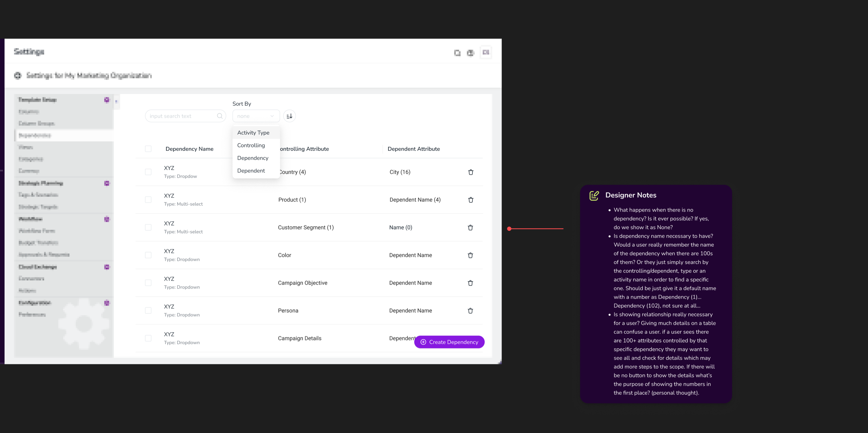The height and width of the screenshot is (433, 868).
Task: Click the Designer Notes edit icon
Action: point(594,196)
